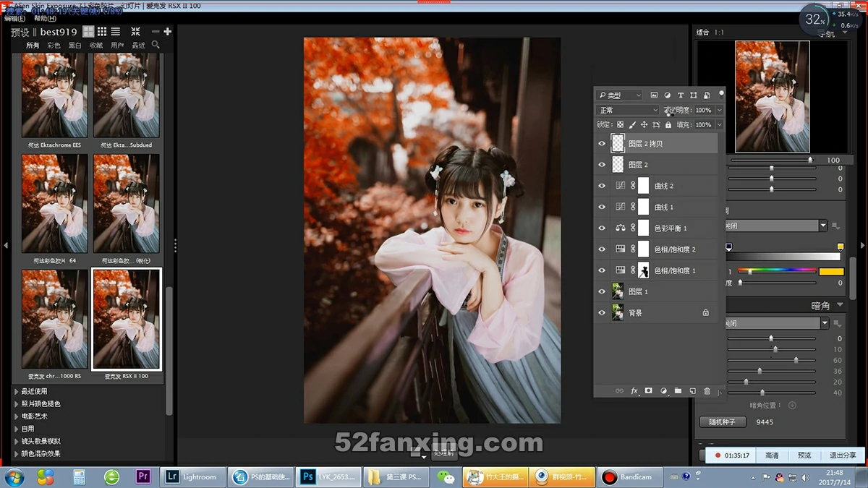Select the 彩色 preset filter tab

pos(54,46)
